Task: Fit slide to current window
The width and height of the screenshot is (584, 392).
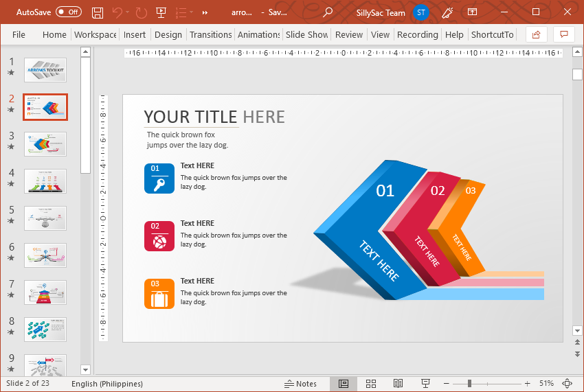Action: (568, 383)
